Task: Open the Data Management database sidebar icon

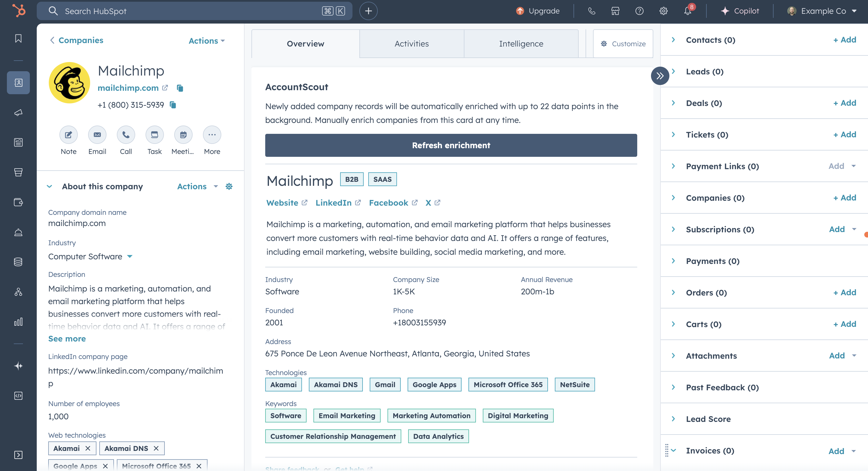Action: [x=18, y=262]
